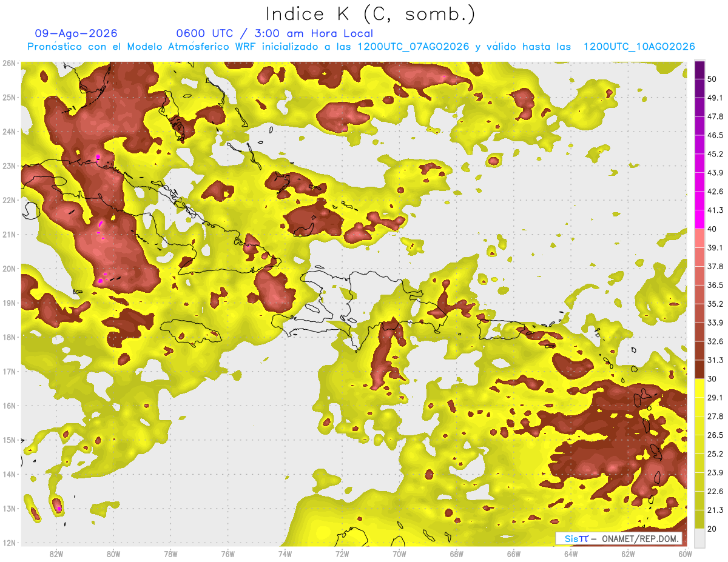Click the latitude axis label "18N"
Image resolution: width=728 pixels, height=562 pixels.
pyautogui.click(x=8, y=337)
